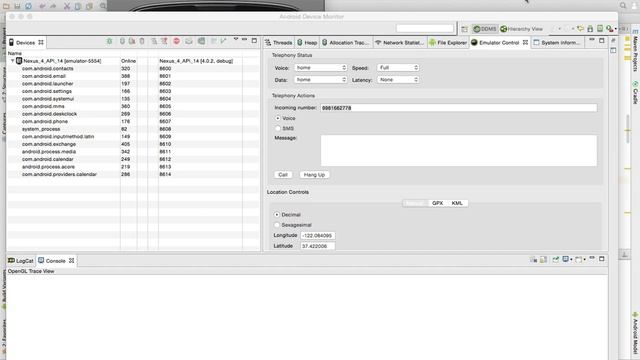640x360 pixels.
Task: Click the Update Heap icon in Devices toolbar
Action: point(122,41)
